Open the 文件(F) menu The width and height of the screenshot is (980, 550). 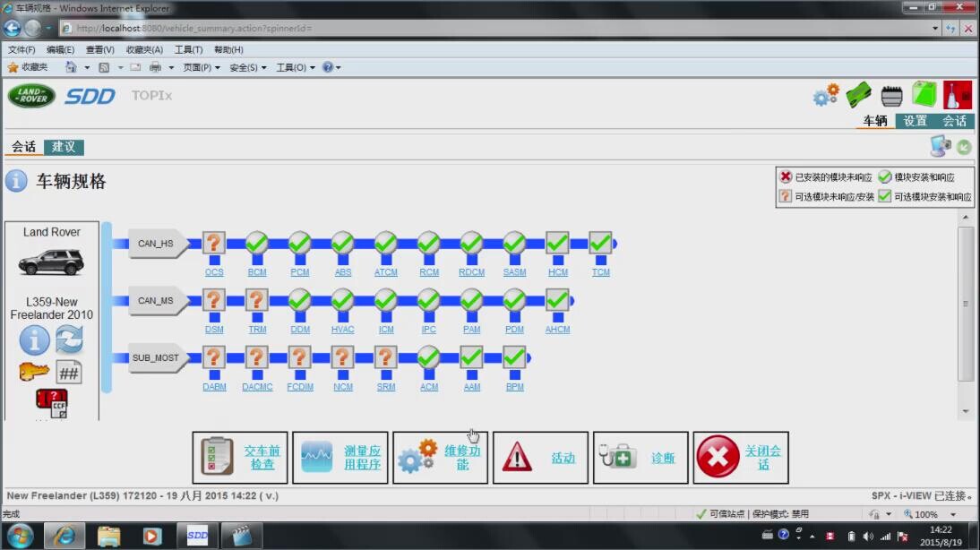[x=21, y=49]
